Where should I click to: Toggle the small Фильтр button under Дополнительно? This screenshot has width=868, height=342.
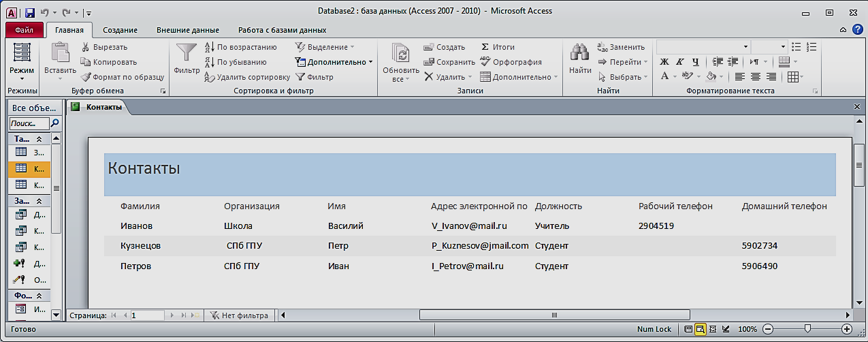tap(315, 77)
